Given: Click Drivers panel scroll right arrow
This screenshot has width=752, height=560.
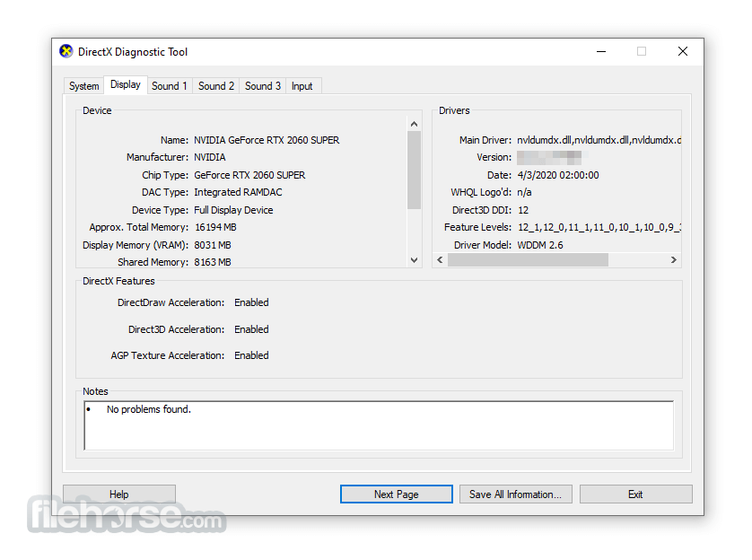Looking at the screenshot, I should [x=673, y=260].
